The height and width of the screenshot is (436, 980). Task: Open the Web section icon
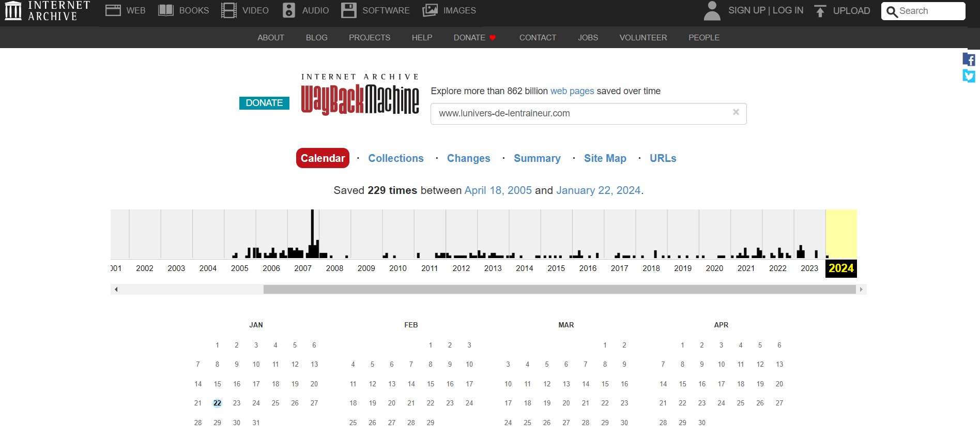113,10
